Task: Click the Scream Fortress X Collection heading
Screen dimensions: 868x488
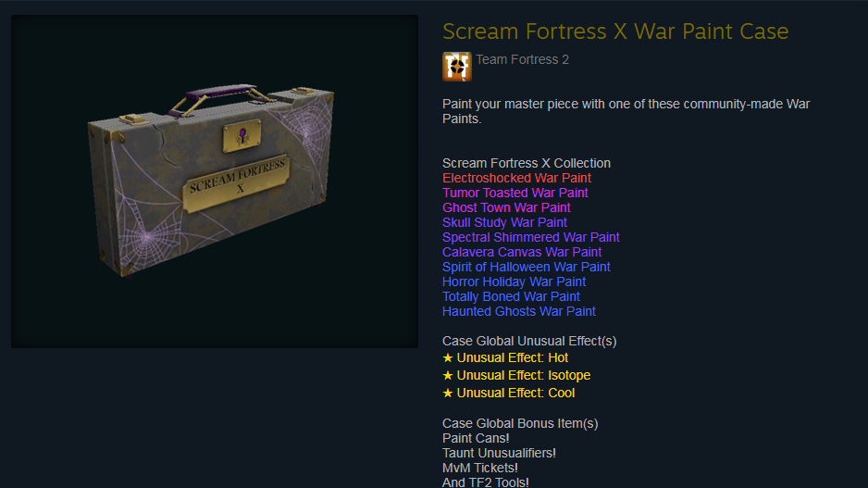Action: 527,163
